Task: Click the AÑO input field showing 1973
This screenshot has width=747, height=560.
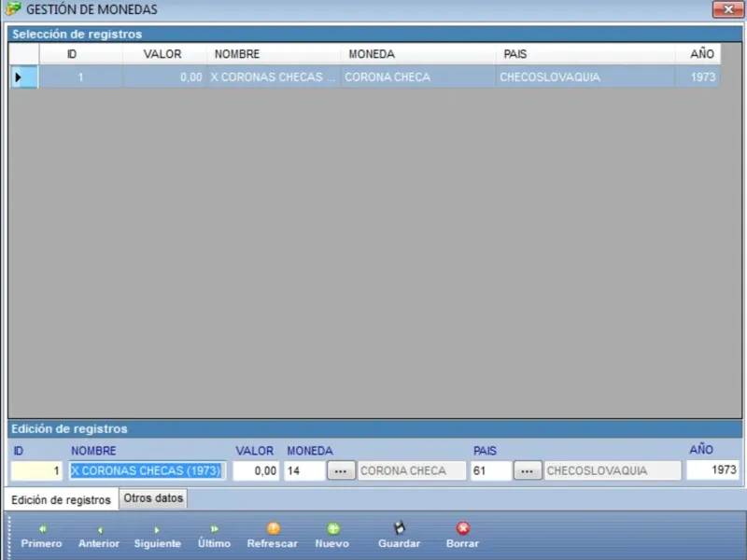Action: coord(712,470)
